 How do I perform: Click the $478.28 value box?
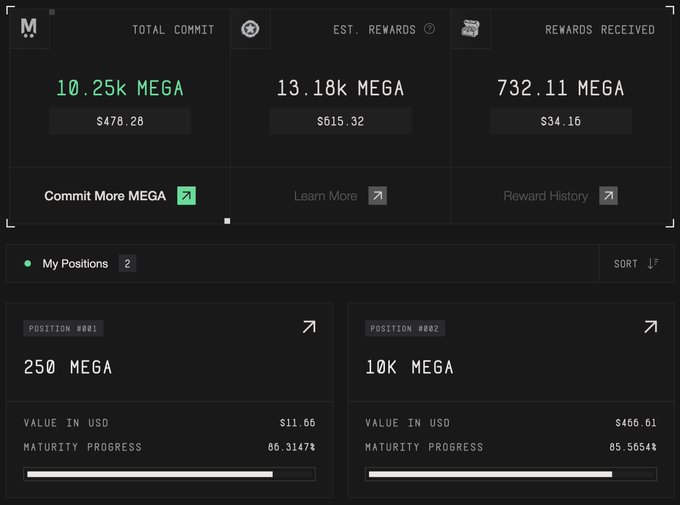(x=120, y=121)
